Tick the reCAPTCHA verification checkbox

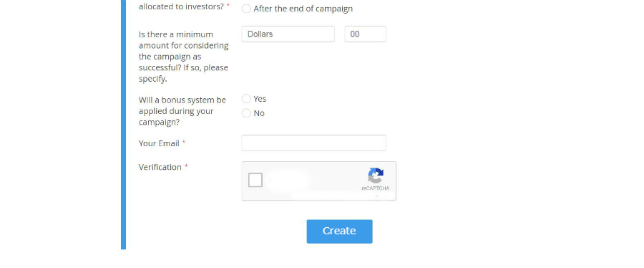(x=255, y=180)
